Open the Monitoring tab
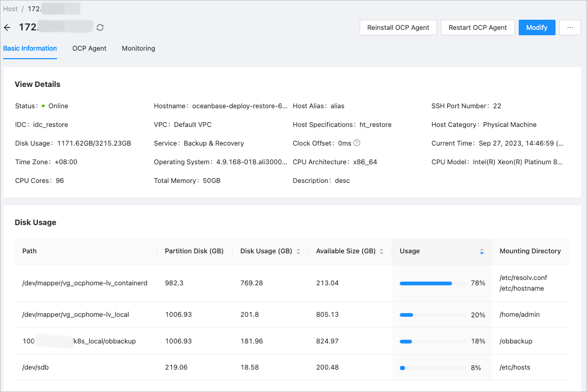Screen dimensions: 587x392 pos(138,49)
